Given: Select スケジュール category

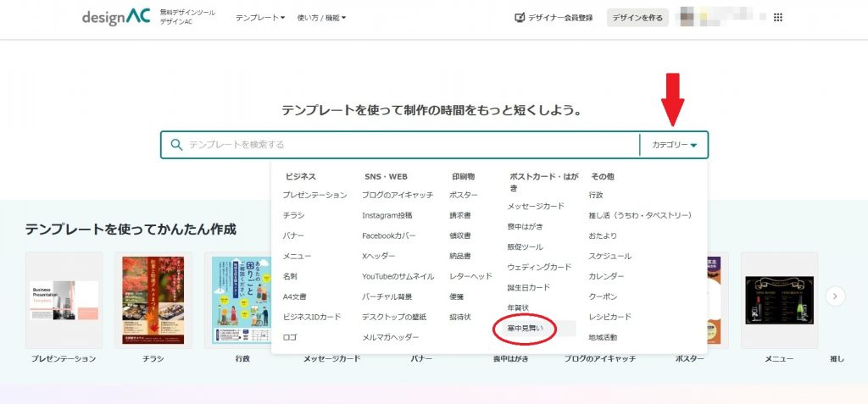Looking at the screenshot, I should click(610, 257).
